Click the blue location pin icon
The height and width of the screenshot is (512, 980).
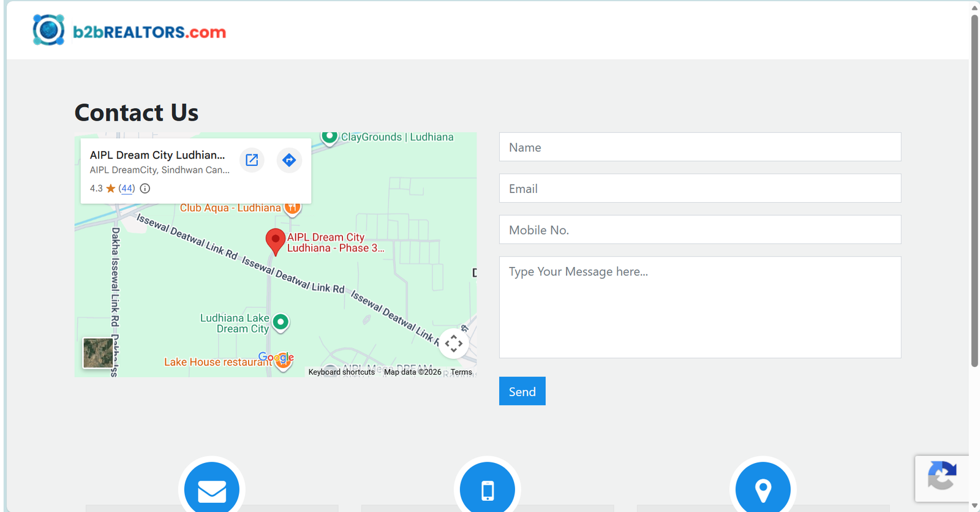(x=763, y=489)
